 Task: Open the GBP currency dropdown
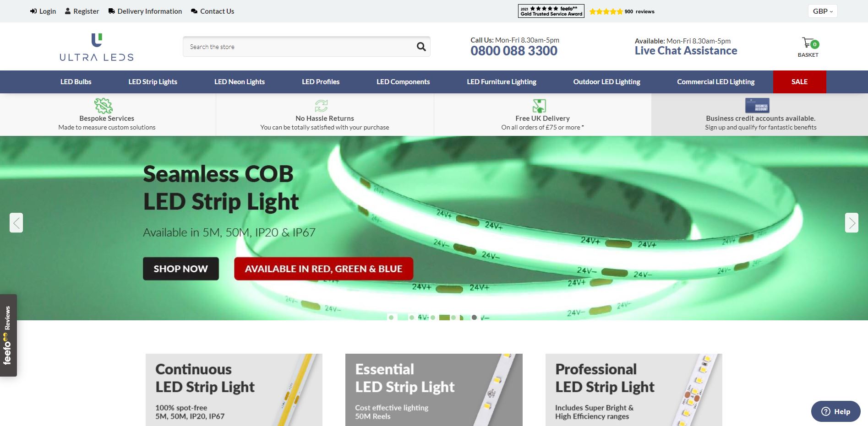pyautogui.click(x=822, y=11)
